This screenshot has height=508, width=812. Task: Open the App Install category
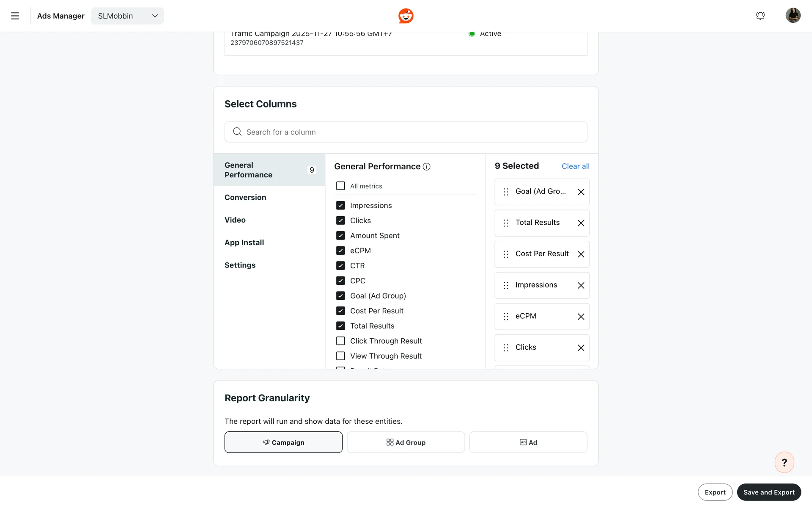(x=244, y=243)
